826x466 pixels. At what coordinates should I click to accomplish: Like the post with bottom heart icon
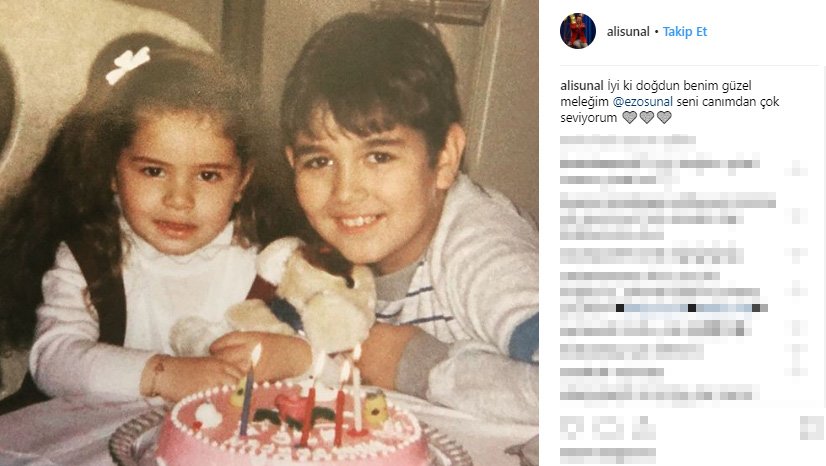coord(572,427)
